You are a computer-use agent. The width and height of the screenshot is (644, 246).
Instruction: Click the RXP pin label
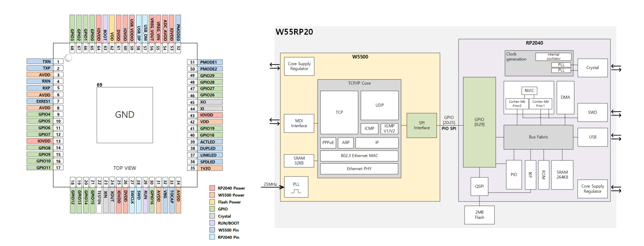coord(40,88)
